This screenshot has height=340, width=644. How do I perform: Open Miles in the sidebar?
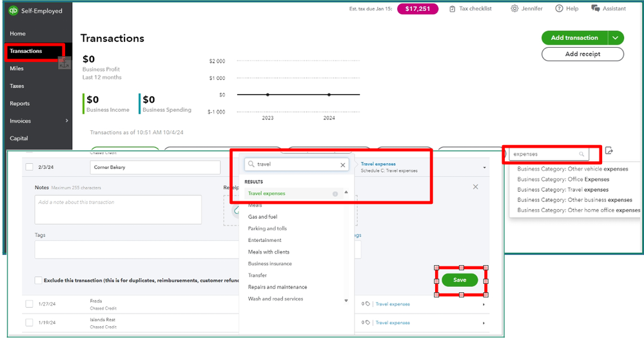(17, 68)
